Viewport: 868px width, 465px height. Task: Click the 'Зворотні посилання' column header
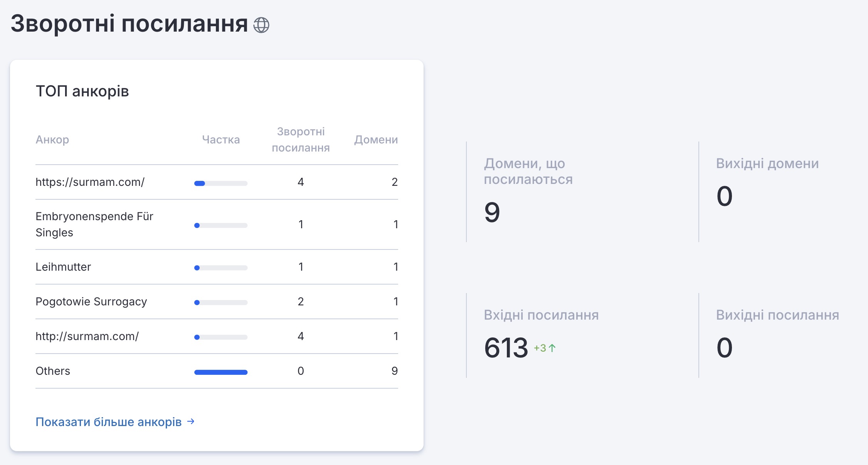[301, 140]
